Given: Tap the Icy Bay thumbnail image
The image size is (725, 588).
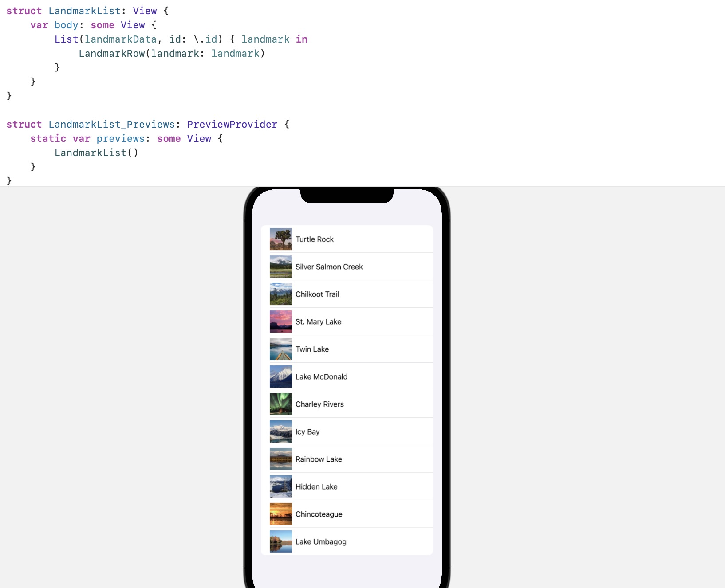Looking at the screenshot, I should point(281,431).
